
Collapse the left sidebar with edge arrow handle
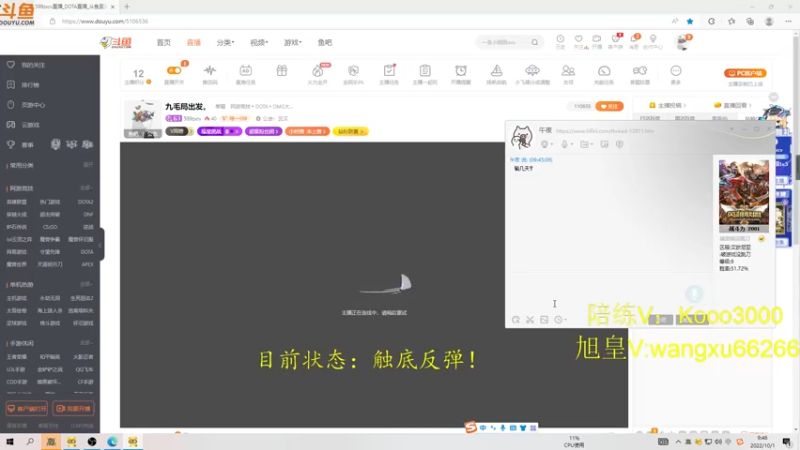click(101, 244)
